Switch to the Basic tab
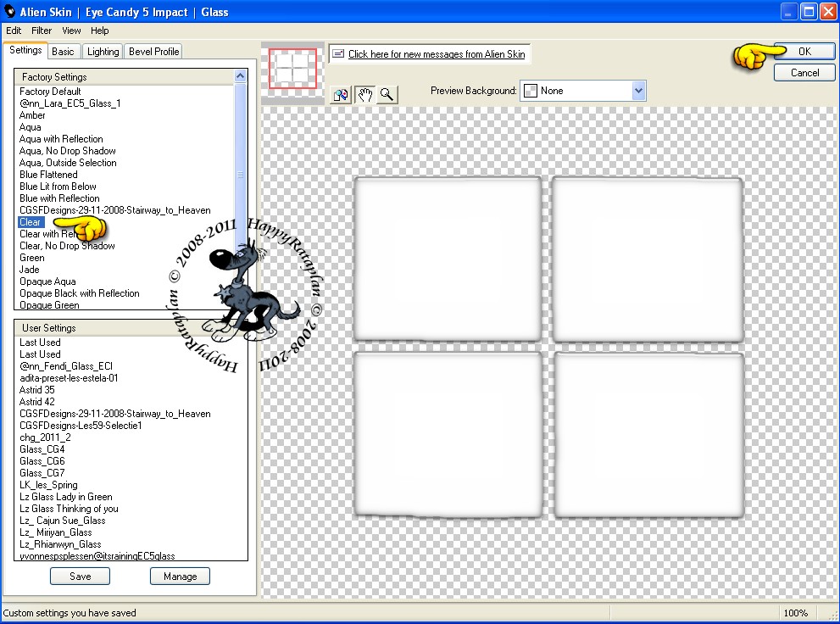 click(x=63, y=52)
